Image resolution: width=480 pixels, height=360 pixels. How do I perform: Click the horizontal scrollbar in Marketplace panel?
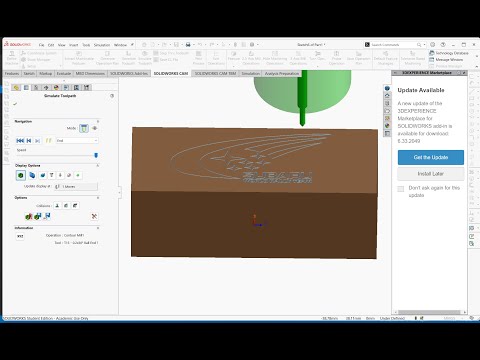pos(429,312)
